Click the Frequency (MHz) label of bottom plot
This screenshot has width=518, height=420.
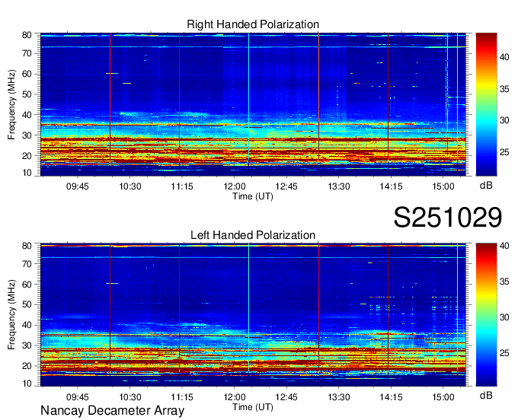[x=12, y=313]
